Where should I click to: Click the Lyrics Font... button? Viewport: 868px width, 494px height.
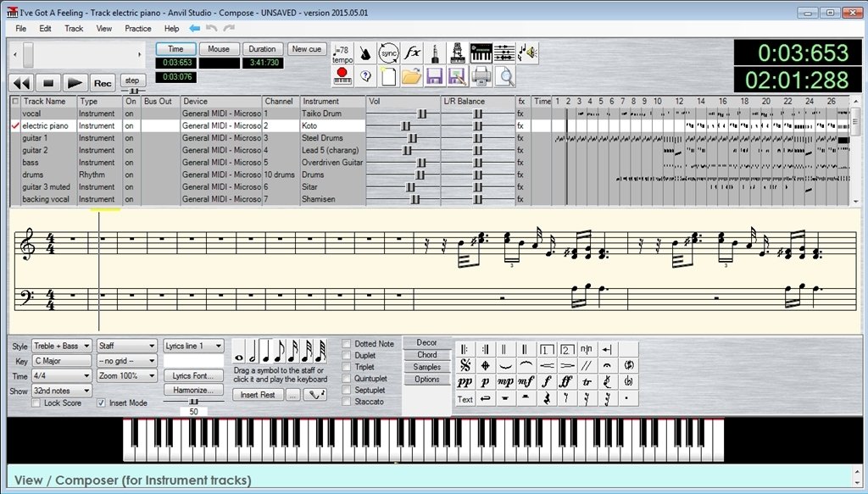(x=193, y=375)
